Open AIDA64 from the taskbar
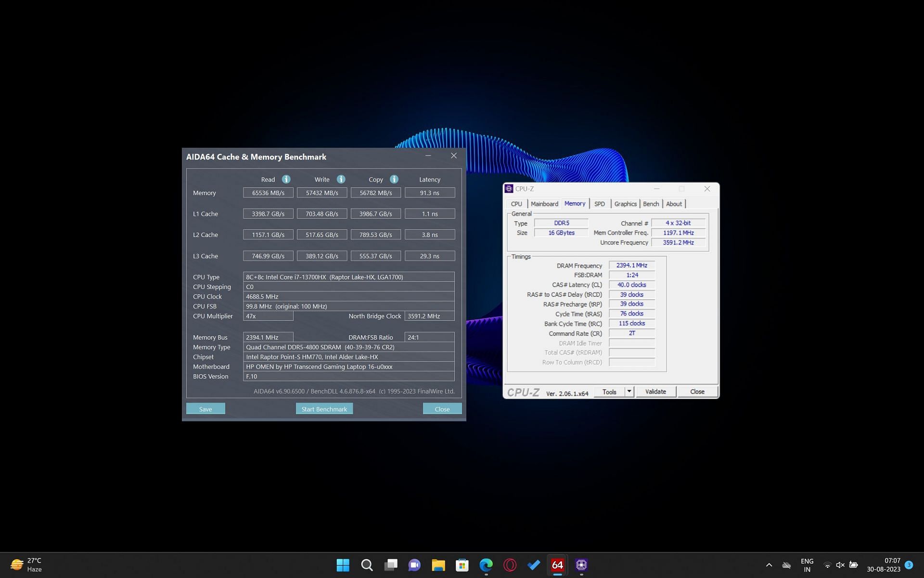Image resolution: width=924 pixels, height=578 pixels. tap(557, 565)
